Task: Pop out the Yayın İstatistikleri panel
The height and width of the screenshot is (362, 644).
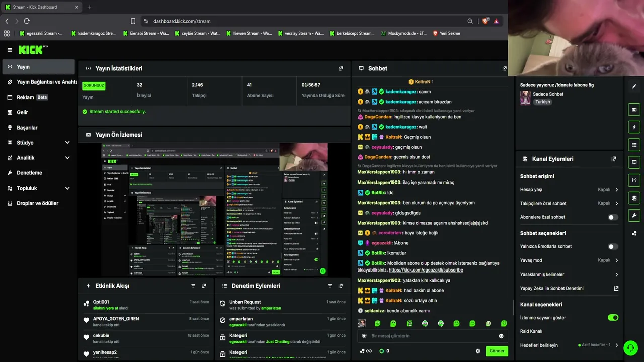Action: 341,68
